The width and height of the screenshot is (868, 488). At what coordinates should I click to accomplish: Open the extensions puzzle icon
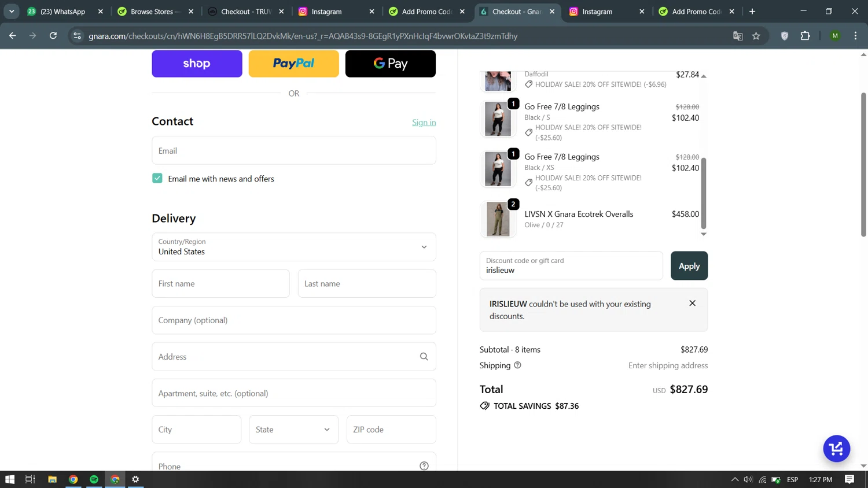pyautogui.click(x=805, y=36)
